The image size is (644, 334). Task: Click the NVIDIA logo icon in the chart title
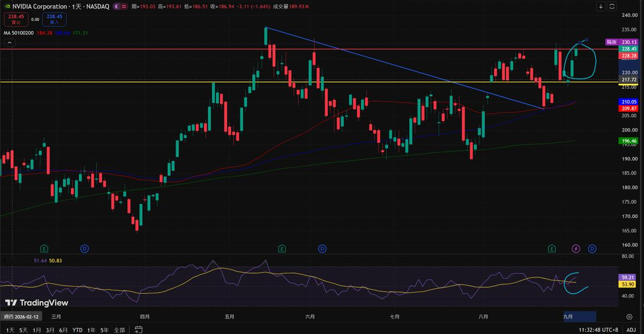point(7,6)
